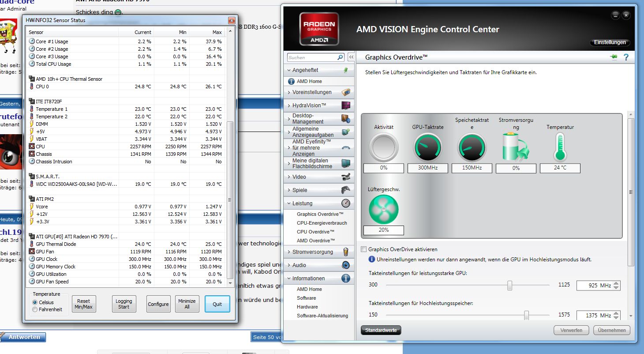Click the HWiNFO32 sensor list scrollbar
This screenshot has width=644, height=354.
(230, 200)
